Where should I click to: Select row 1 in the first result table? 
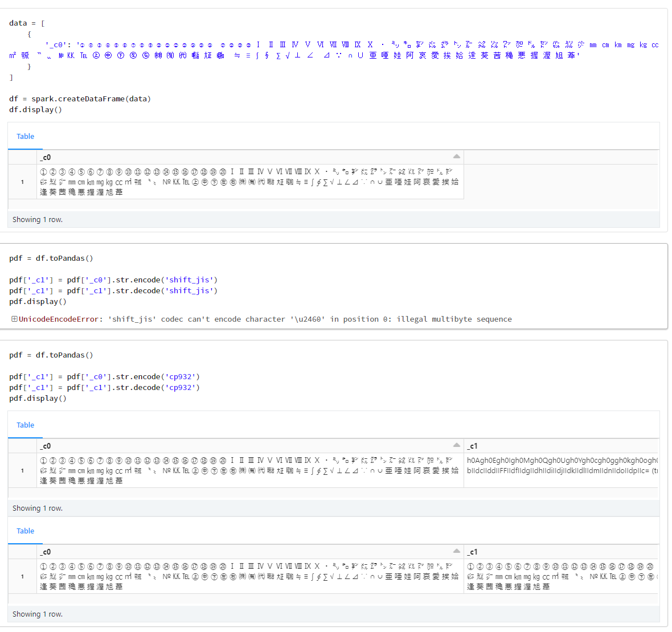click(22, 181)
